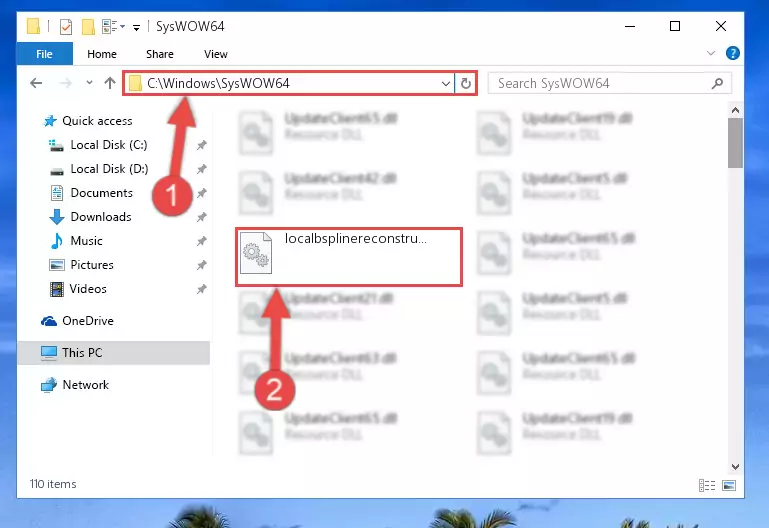This screenshot has height=528, width=769.
Task: Maximize the SysWOW64 window
Action: point(675,26)
